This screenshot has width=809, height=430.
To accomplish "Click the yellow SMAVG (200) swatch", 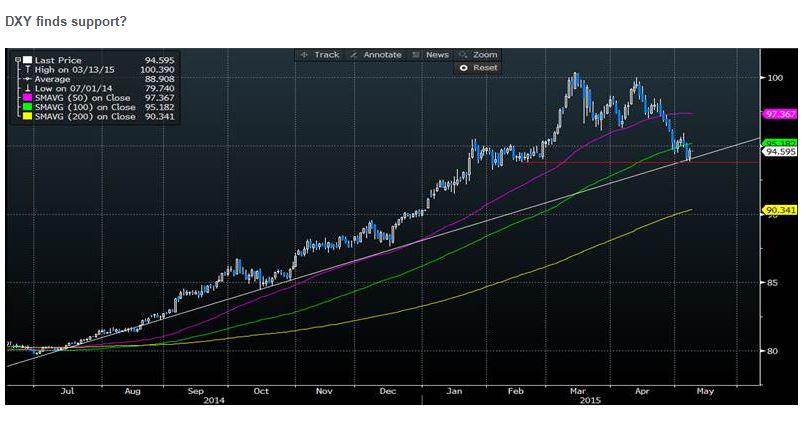I will (x=27, y=117).
